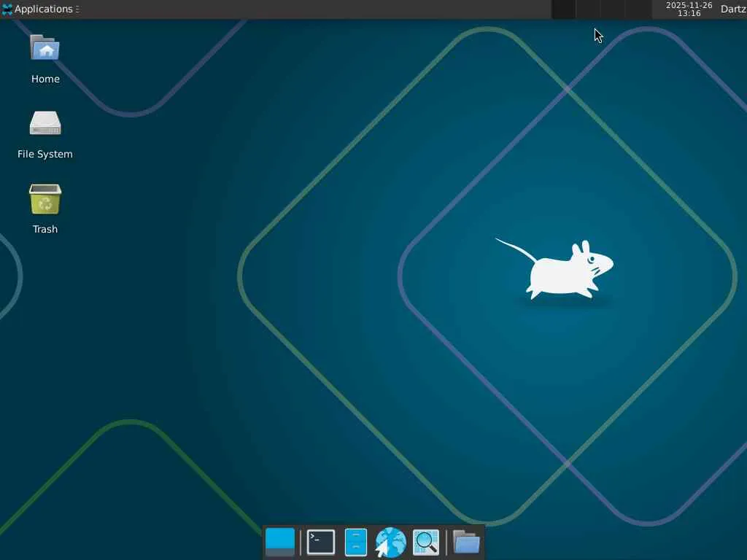747x560 pixels.
Task: Click the date and time clock
Action: (689, 9)
